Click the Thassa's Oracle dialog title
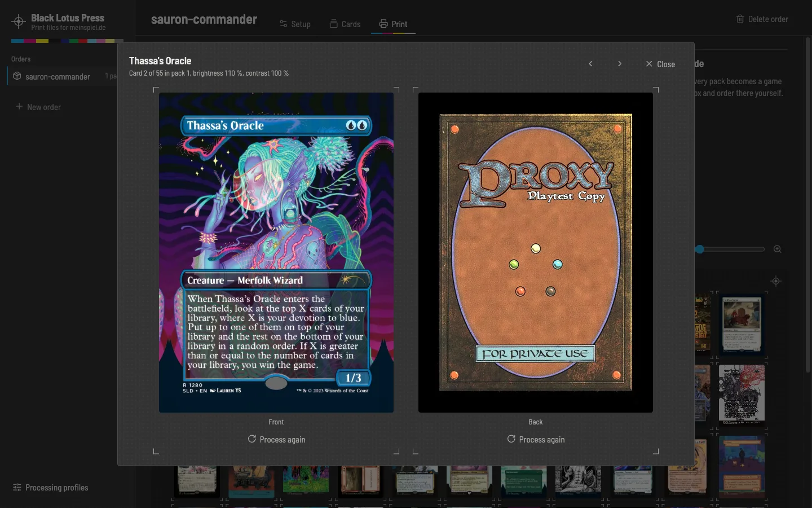Image resolution: width=812 pixels, height=508 pixels. pos(160,61)
